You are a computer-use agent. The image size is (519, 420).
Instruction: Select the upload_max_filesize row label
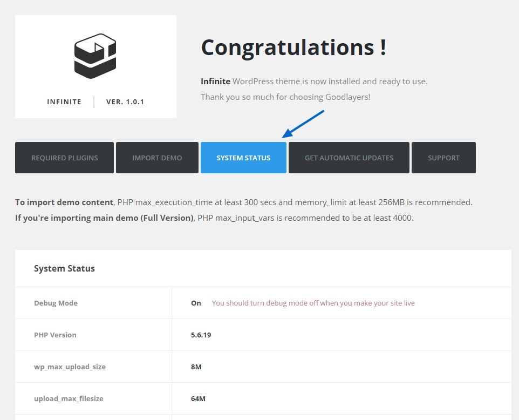(69, 398)
